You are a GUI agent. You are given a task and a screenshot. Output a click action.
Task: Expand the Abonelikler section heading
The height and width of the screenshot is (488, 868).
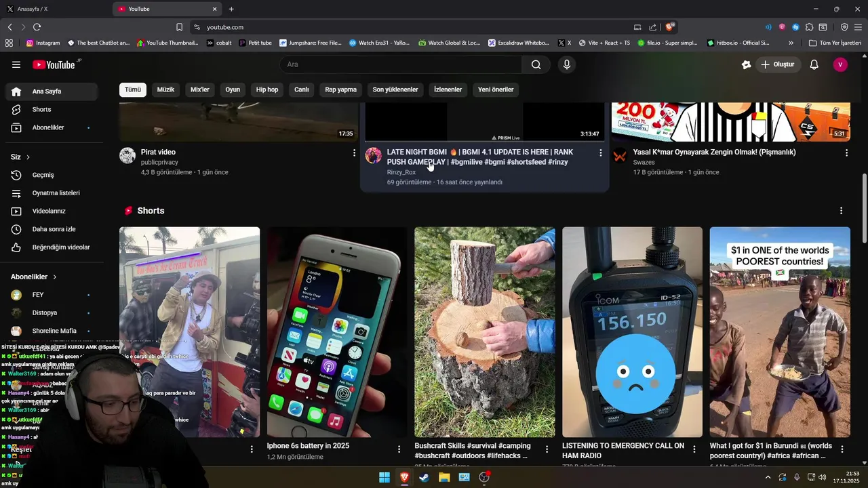(x=34, y=277)
